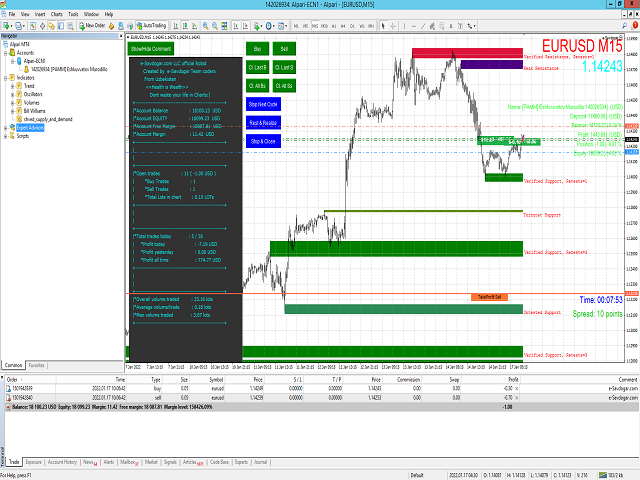The height and width of the screenshot is (480, 640).
Task: Switch to Account History tab
Action: tap(62, 462)
